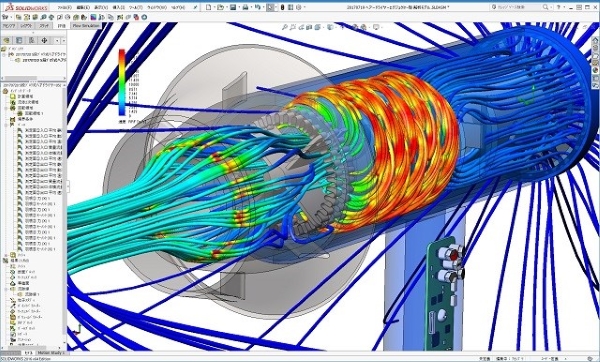Open the File menu in menu bar
This screenshot has height=362, width=600.
coord(64,7)
